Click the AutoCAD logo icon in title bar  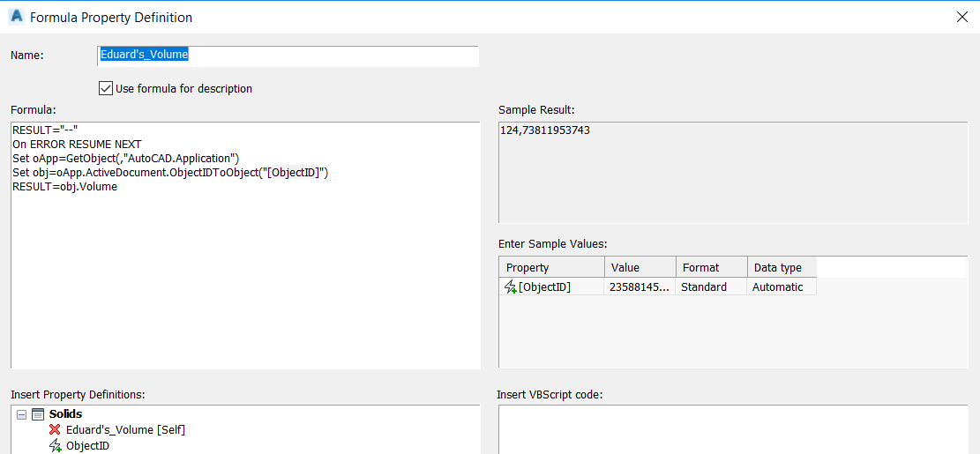pos(17,17)
